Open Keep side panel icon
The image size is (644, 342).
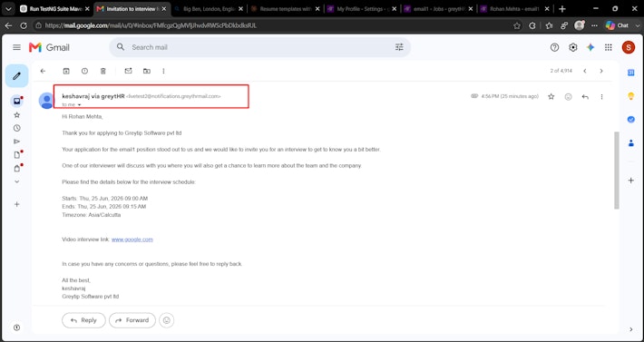coord(631,96)
